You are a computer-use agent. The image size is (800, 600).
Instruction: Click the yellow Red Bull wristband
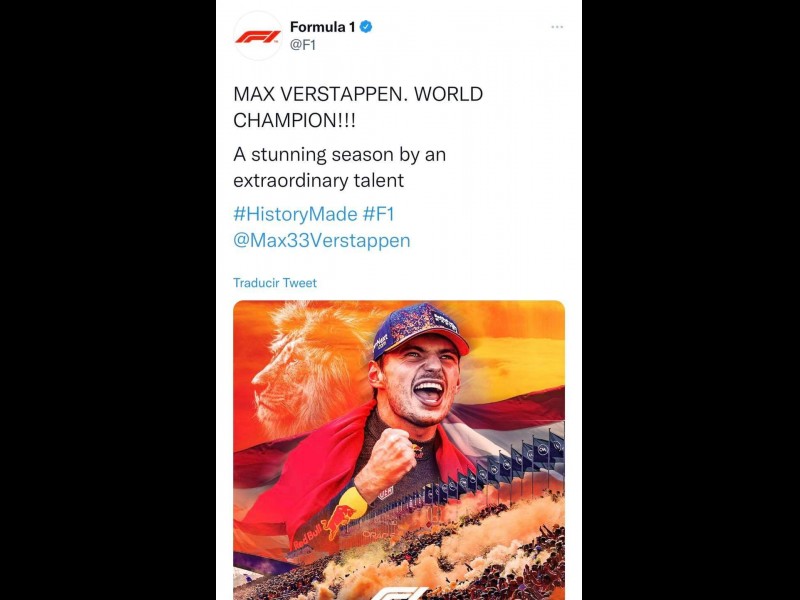(x=354, y=502)
